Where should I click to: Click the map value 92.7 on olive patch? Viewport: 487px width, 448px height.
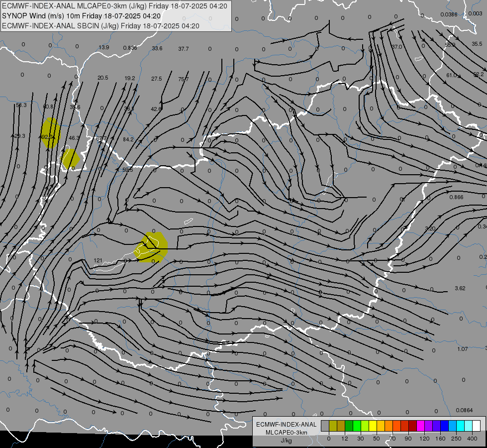point(47,137)
